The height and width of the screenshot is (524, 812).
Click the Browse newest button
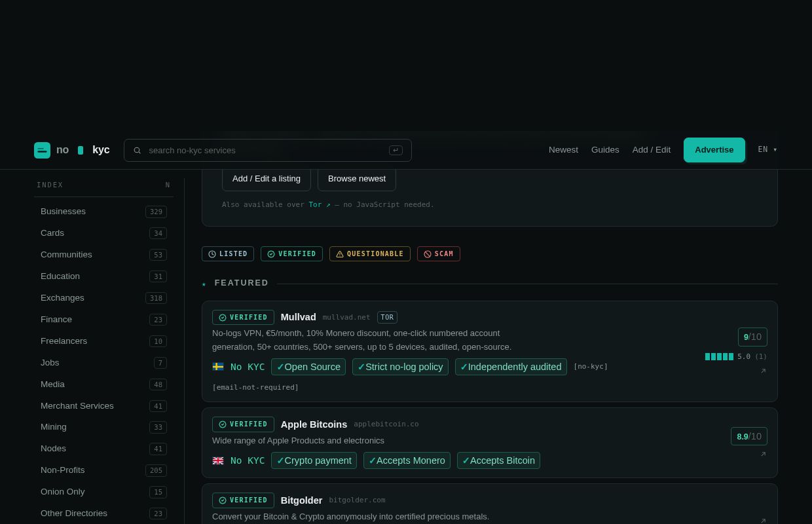point(357,178)
